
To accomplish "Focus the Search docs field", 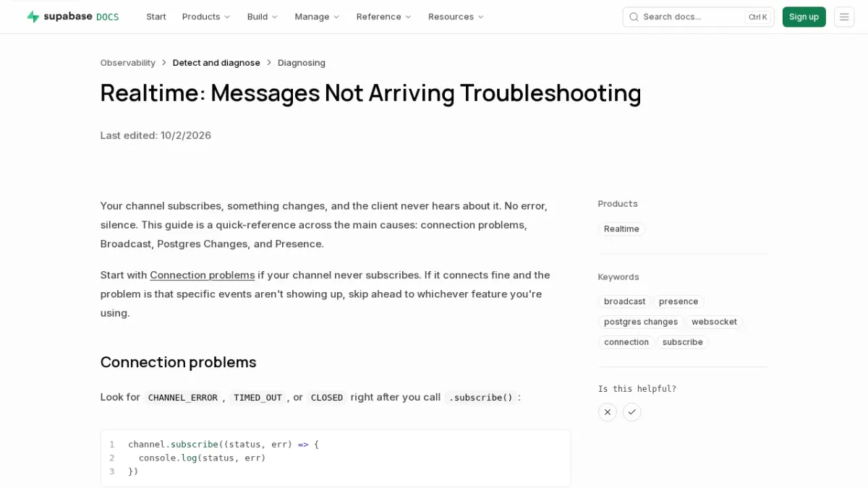I will coord(698,17).
